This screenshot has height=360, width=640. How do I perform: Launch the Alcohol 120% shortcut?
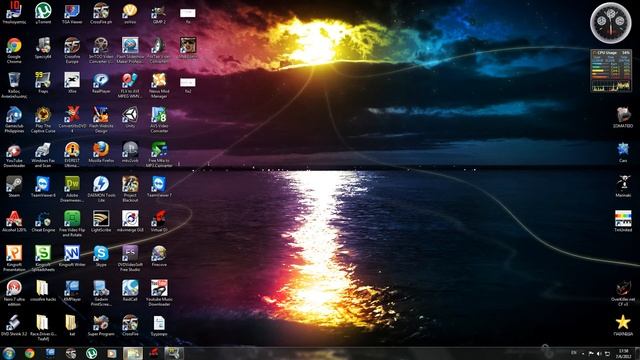14,221
